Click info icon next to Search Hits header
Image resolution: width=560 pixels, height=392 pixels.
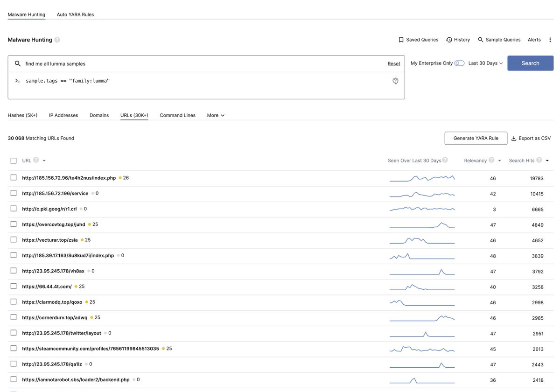539,160
